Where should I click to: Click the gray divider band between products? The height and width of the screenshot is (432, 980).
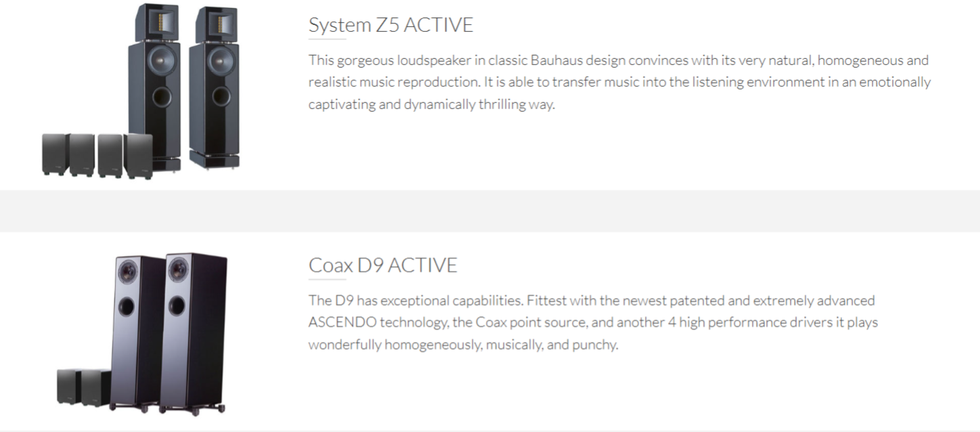point(490,211)
